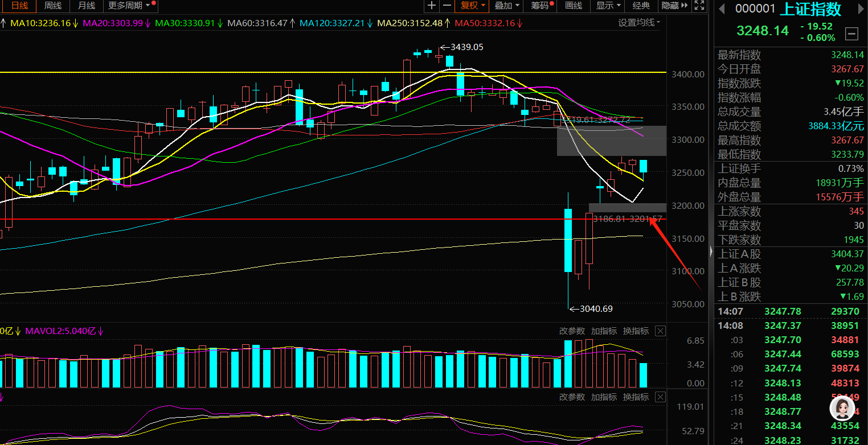Click 上证B股 row value 257.78

(850, 283)
